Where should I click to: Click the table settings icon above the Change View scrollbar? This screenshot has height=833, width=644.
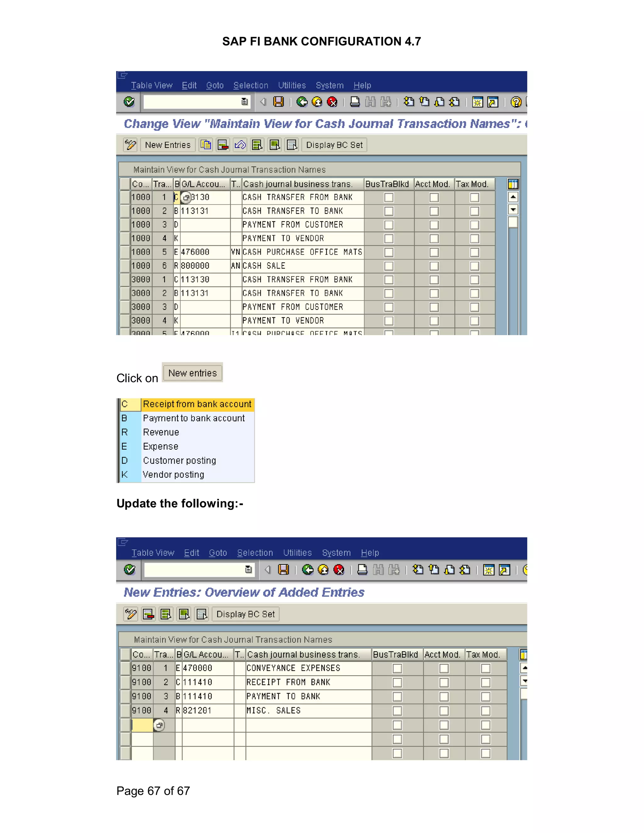tap(513, 184)
